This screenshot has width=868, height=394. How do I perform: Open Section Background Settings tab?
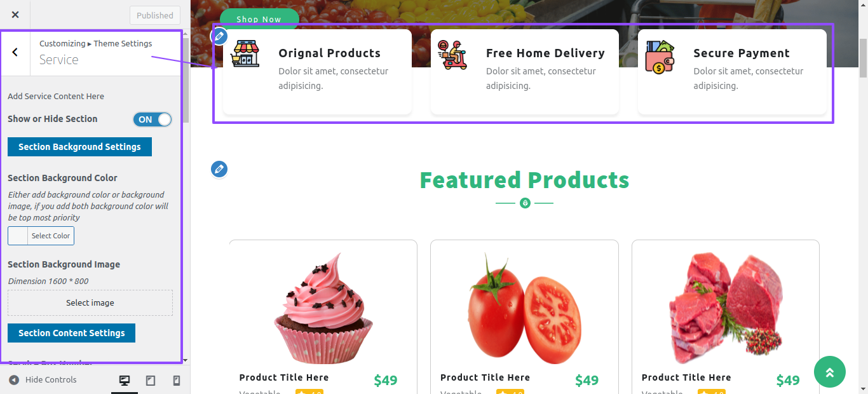[79, 147]
